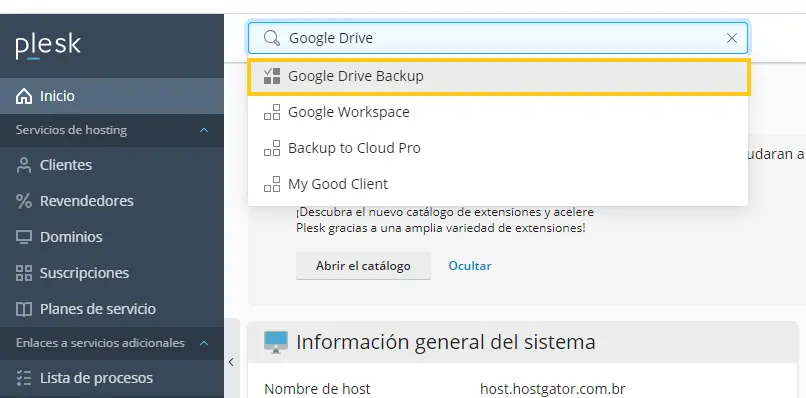806x398 pixels.
Task: Click the Backup to Cloud Pro icon
Action: (x=272, y=148)
